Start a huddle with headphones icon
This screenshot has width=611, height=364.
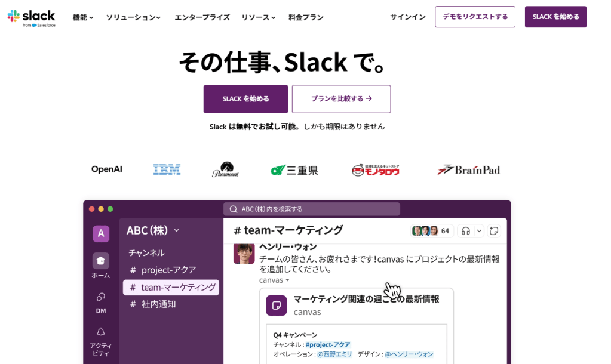(466, 231)
